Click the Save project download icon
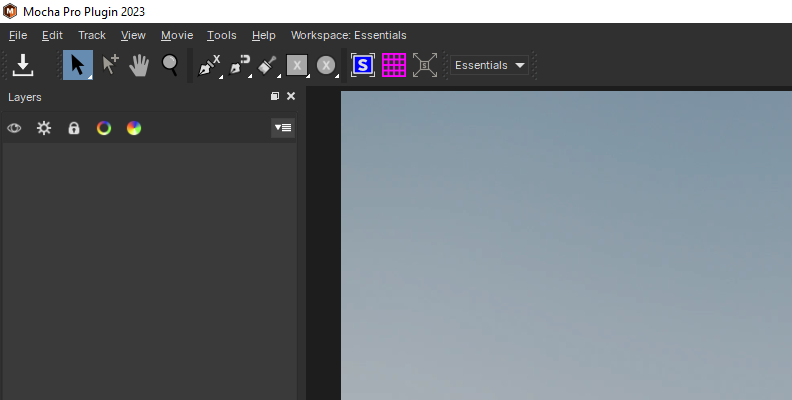Viewport: 792px width, 400px height. click(x=23, y=65)
